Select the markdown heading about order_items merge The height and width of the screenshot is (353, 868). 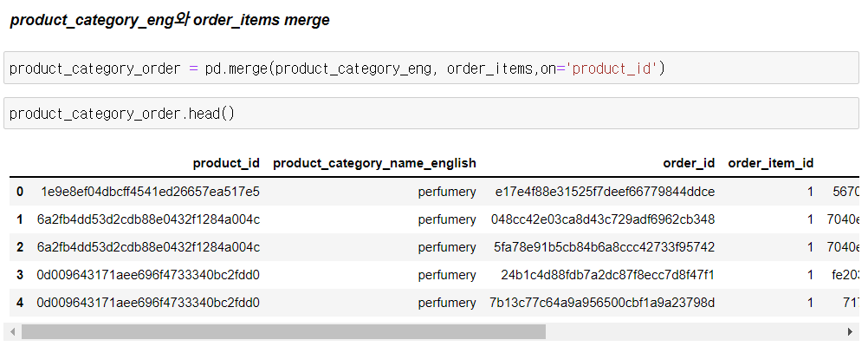pos(170,20)
